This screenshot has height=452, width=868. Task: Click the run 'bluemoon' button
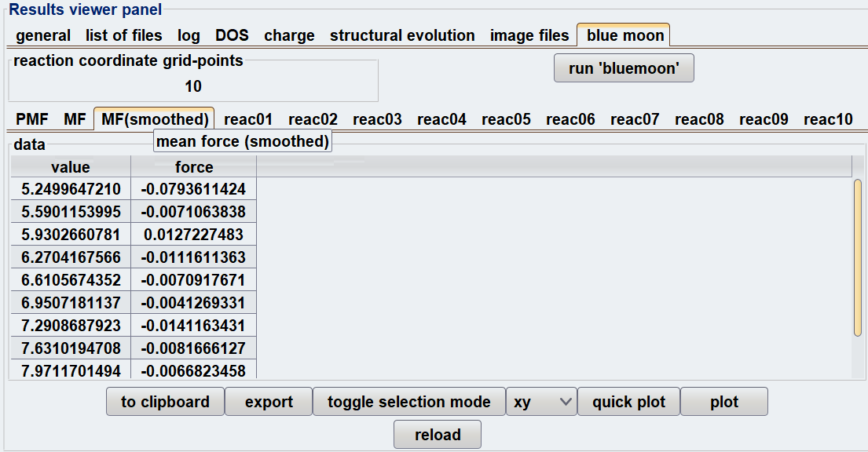[x=624, y=68]
